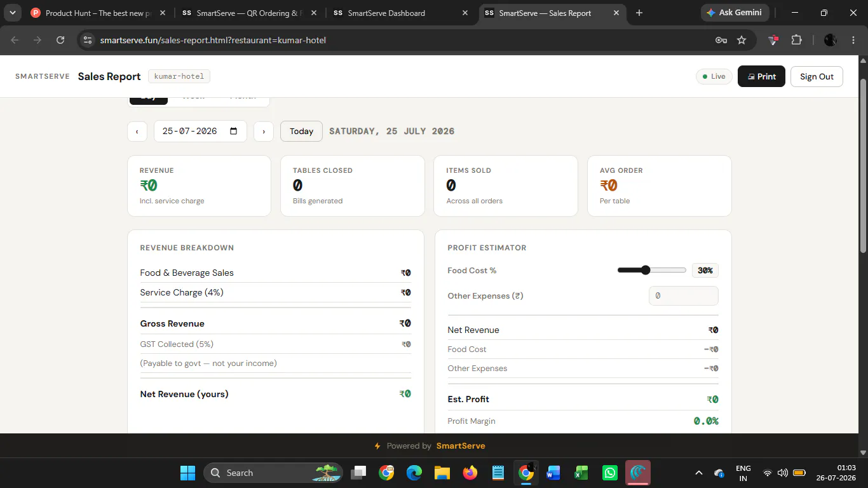Switch to SmartServe QR Ordering tab
868x488 pixels.
(249, 13)
